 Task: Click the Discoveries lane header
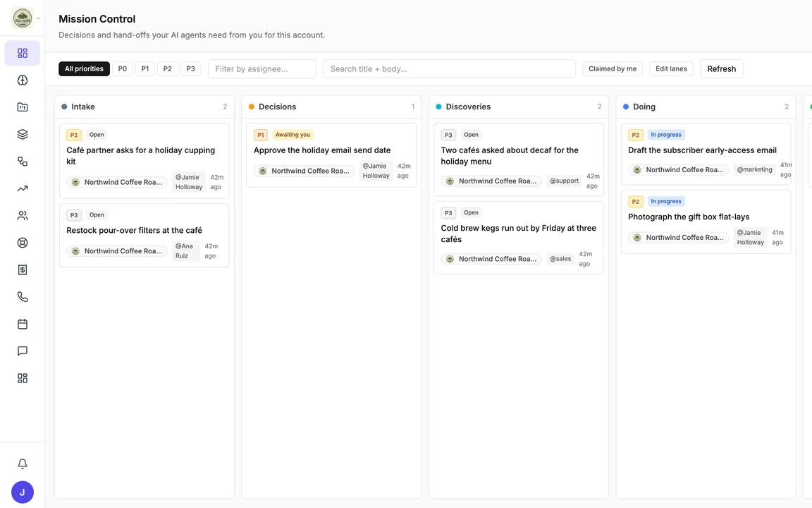coord(518,107)
